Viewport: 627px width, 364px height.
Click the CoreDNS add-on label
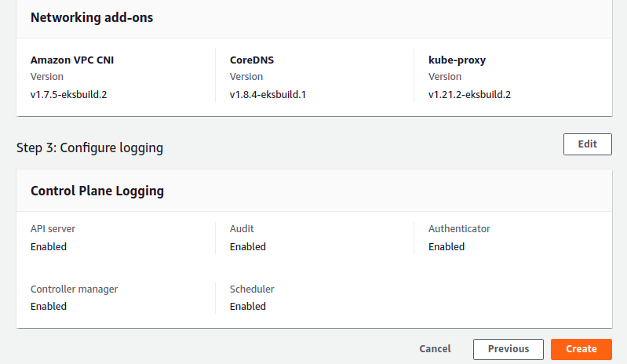click(x=252, y=60)
